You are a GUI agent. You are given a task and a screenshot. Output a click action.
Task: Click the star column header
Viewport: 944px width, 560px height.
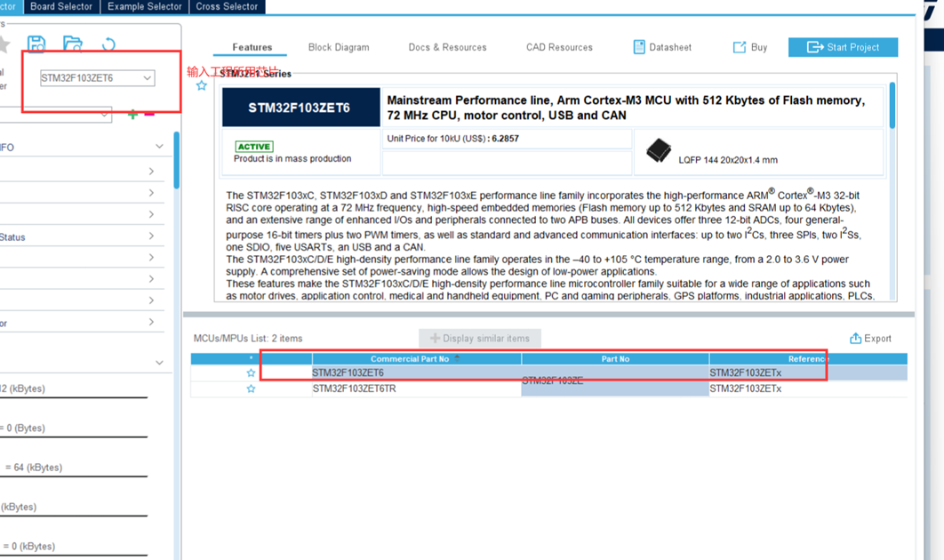pyautogui.click(x=251, y=359)
